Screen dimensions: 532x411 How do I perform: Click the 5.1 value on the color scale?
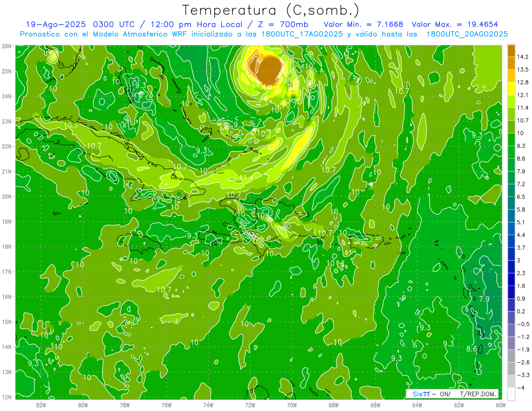(521, 222)
